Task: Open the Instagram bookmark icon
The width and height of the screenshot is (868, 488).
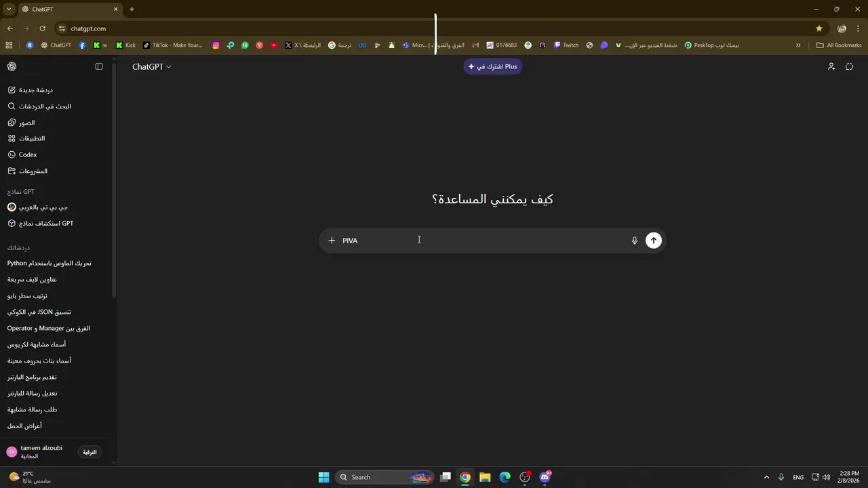Action: 216,45
